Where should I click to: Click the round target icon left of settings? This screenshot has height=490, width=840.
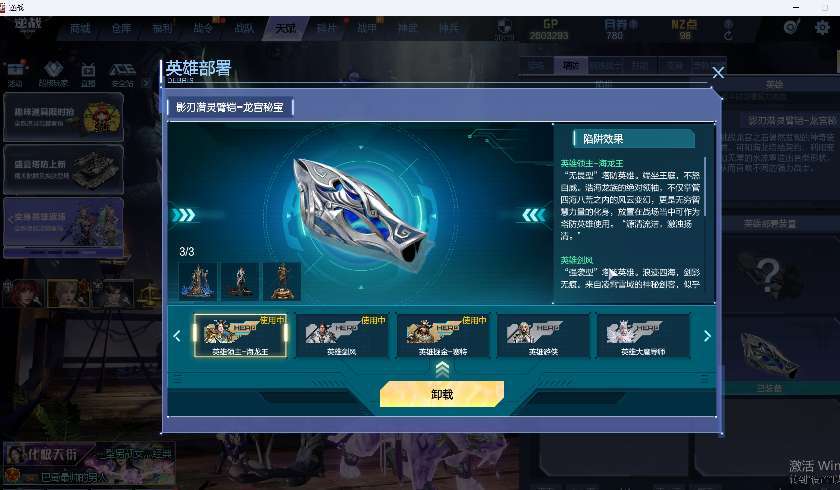(x=791, y=27)
